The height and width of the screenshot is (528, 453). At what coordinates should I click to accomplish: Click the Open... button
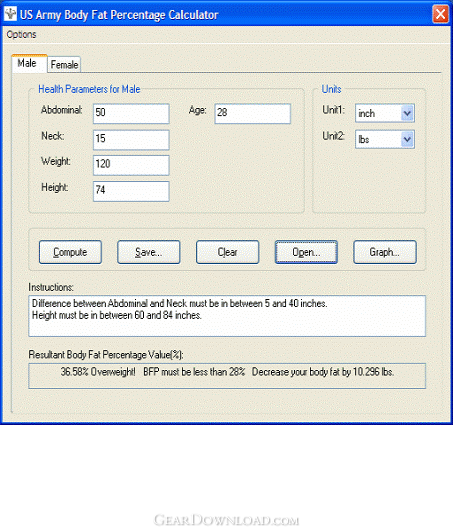coord(306,252)
